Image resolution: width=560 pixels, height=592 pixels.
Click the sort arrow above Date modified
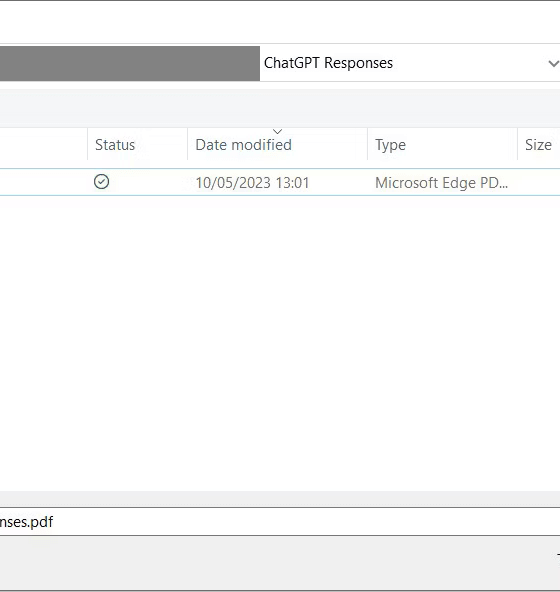278,132
